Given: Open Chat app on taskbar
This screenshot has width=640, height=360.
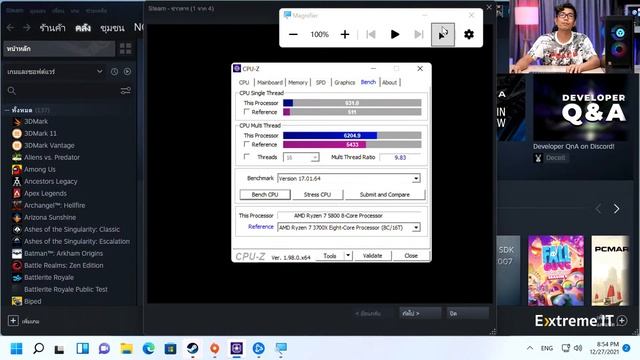Looking at the screenshot, I should (x=104, y=349).
